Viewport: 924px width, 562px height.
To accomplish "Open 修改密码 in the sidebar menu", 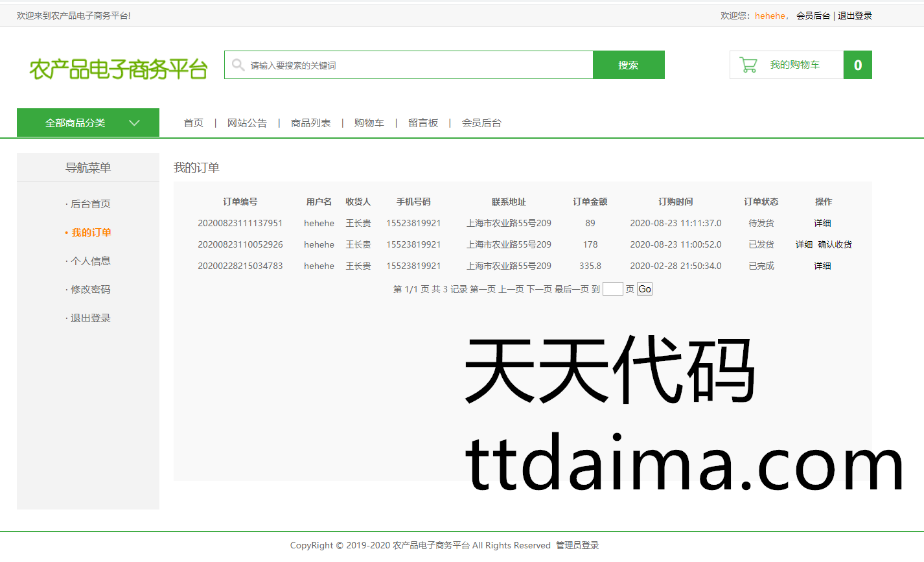I will coord(90,289).
